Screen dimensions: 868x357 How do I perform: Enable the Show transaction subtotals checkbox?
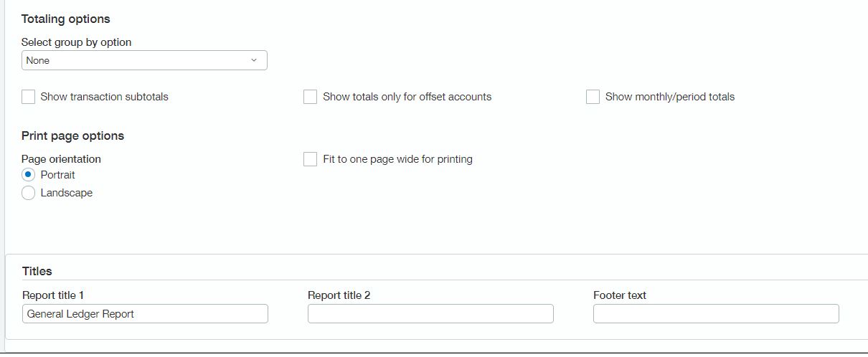point(29,97)
